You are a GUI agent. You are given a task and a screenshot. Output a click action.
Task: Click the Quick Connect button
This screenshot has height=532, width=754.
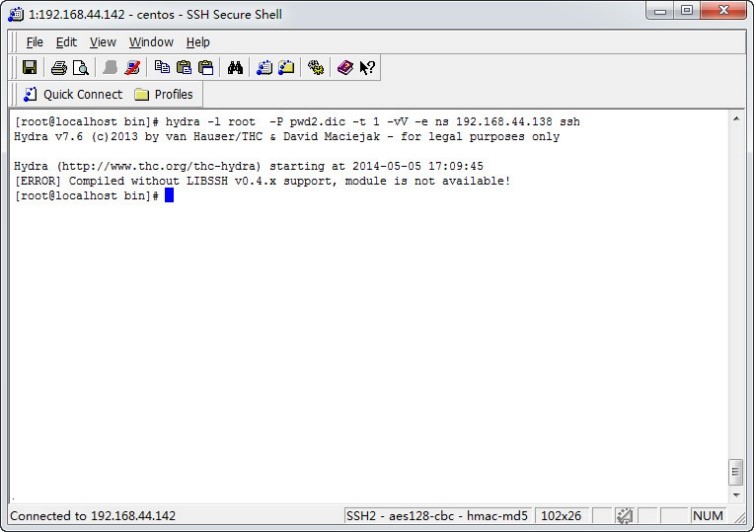(x=73, y=94)
